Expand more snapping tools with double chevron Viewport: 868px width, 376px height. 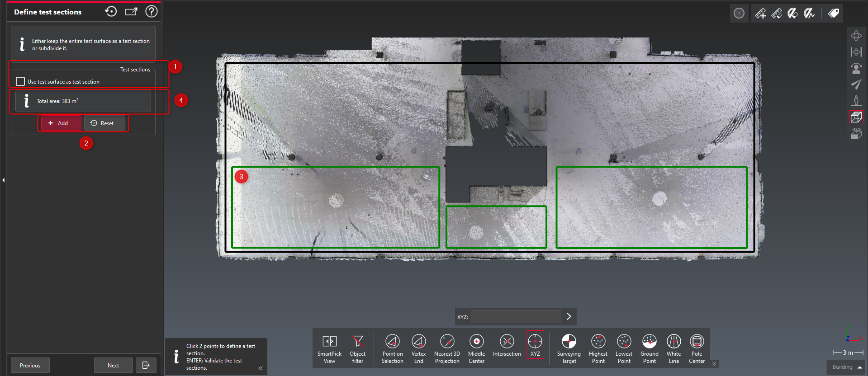714,364
